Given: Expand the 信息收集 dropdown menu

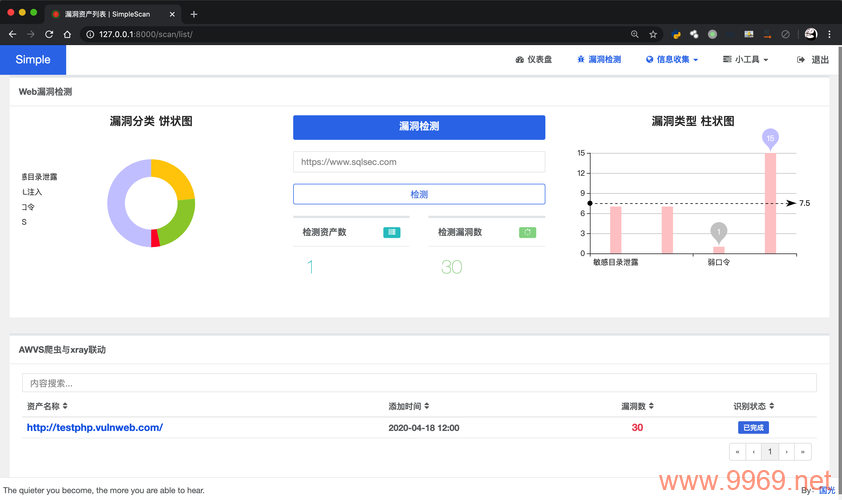Looking at the screenshot, I should 672,60.
